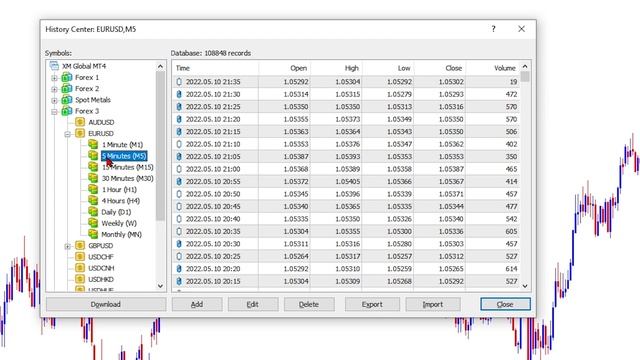Collapse the EURUSD symbol node

point(68,134)
